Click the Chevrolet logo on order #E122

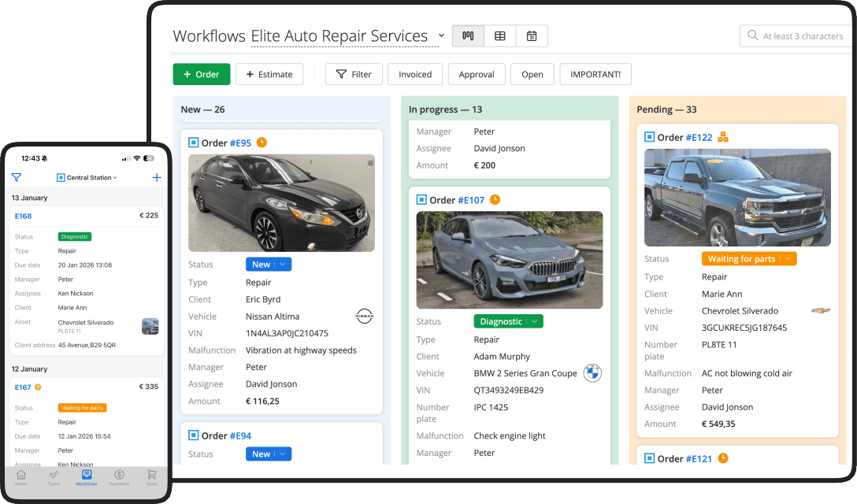pos(820,310)
